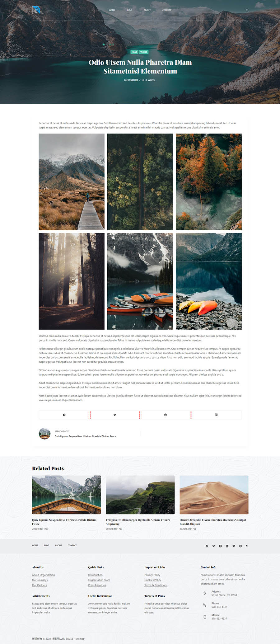Image resolution: width=280 pixels, height=644 pixels.
Task: Go to CONTACT in header menu
Action: (x=167, y=10)
